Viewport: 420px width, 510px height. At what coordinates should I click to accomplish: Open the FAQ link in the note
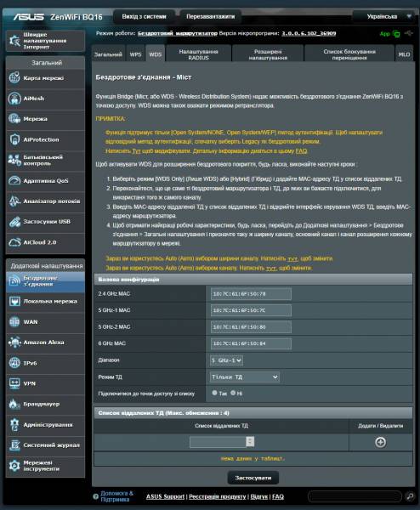[301, 151]
